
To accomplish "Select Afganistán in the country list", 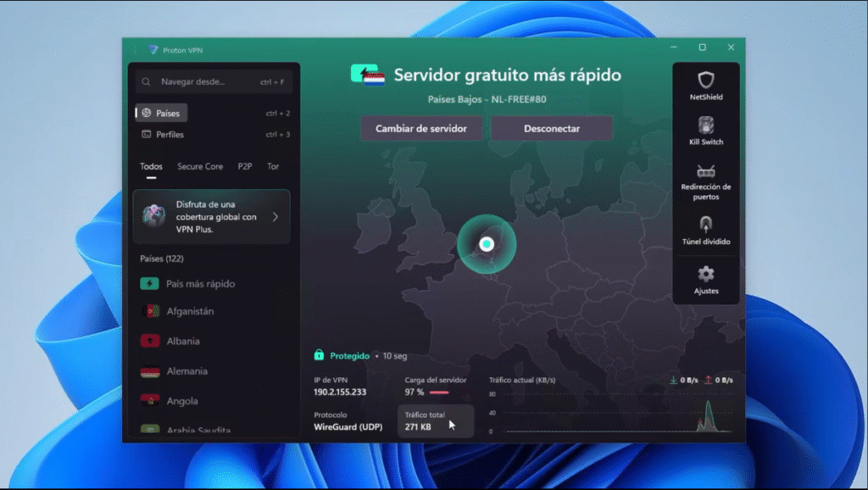I will coord(190,311).
